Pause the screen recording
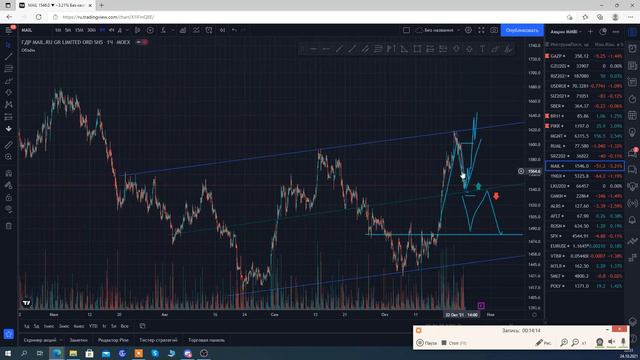Screen dimensions: 640x360 click(427, 343)
